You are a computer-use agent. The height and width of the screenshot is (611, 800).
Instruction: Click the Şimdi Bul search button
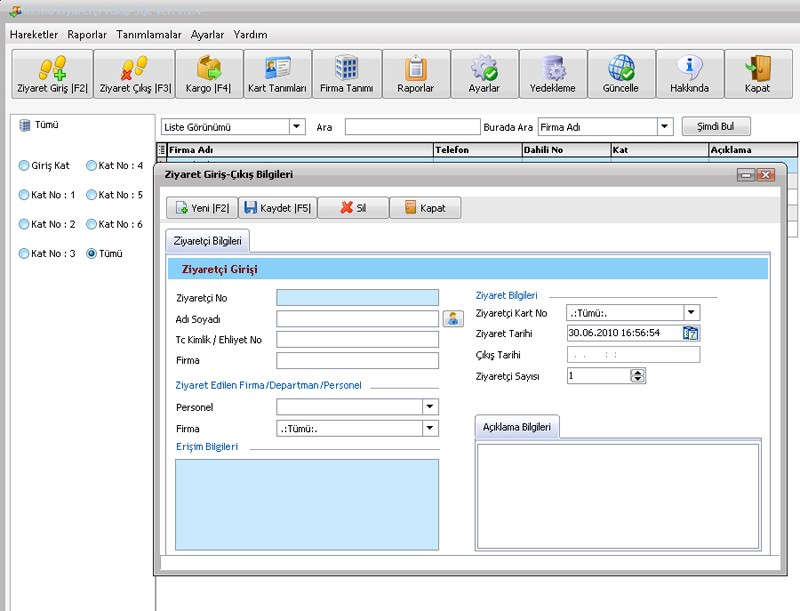(716, 126)
